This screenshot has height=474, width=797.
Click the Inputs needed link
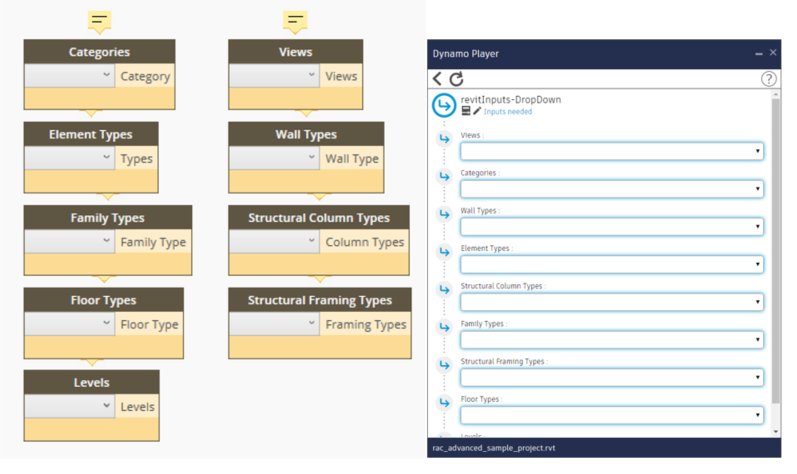point(509,112)
